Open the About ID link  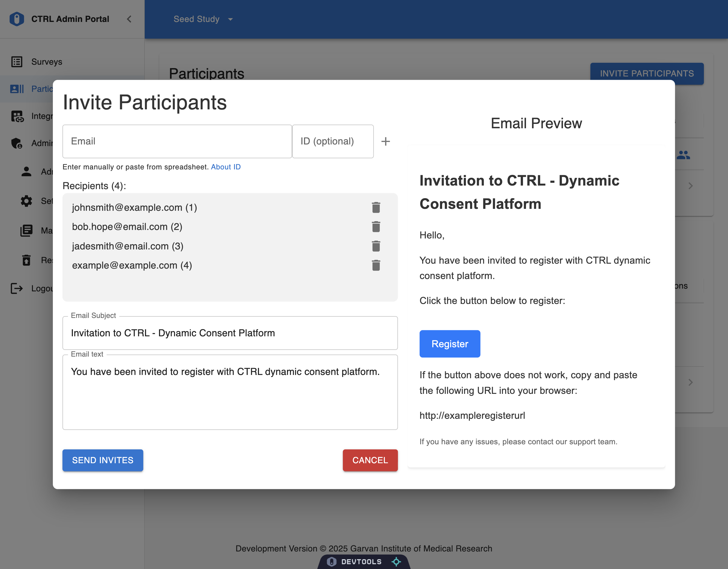(226, 167)
